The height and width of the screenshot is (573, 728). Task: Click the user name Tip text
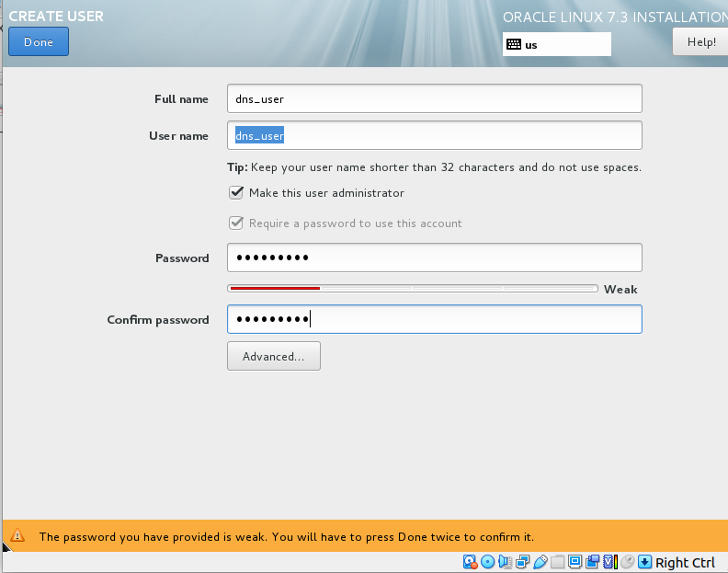coord(434,167)
